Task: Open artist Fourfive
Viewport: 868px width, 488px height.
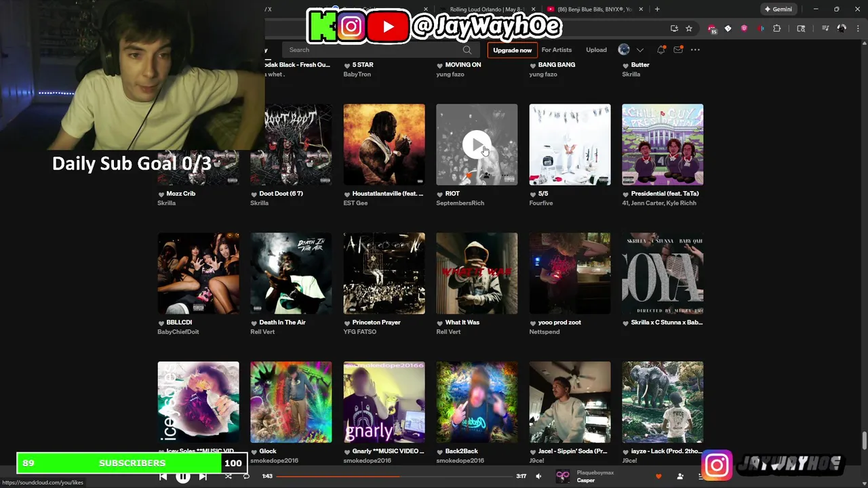Action: click(541, 203)
